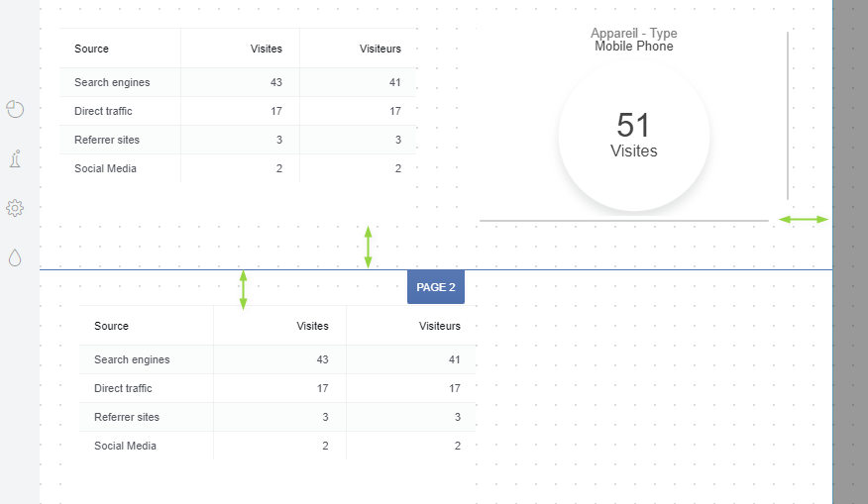
Task: Click Visiteurs header in top table
Action: tap(380, 49)
